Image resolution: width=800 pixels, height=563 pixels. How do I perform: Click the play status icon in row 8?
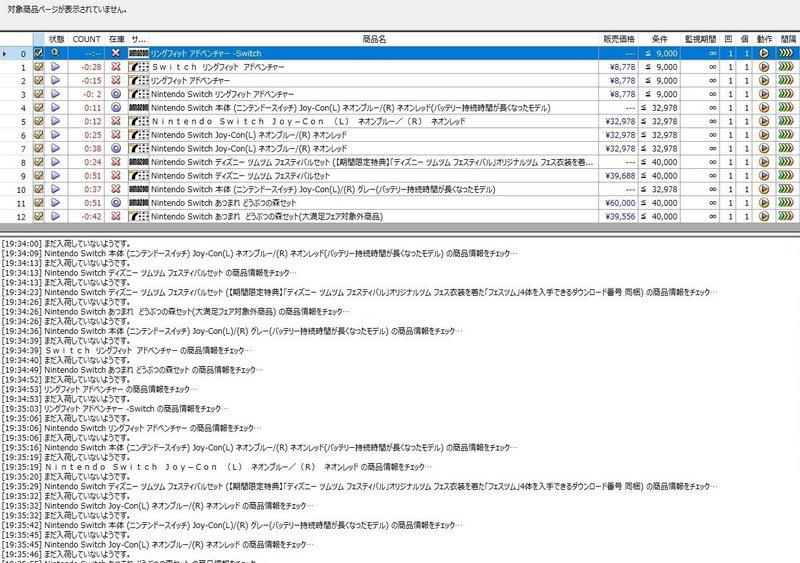tap(56, 162)
